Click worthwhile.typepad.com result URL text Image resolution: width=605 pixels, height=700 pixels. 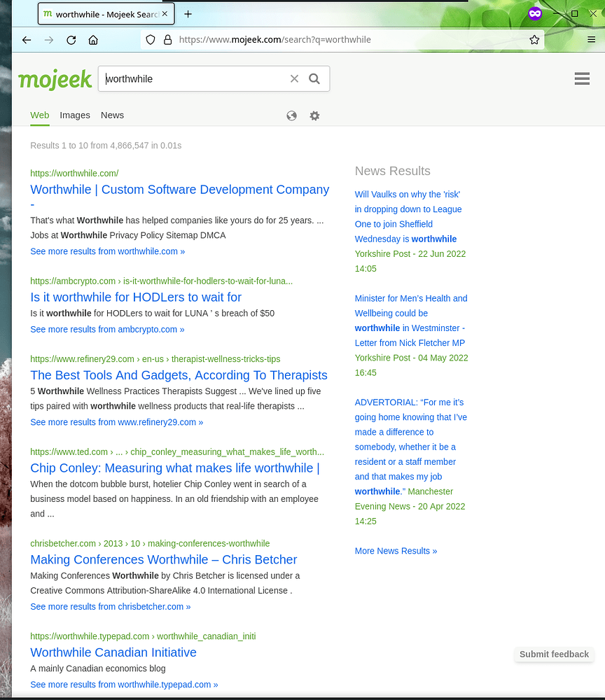click(x=143, y=636)
